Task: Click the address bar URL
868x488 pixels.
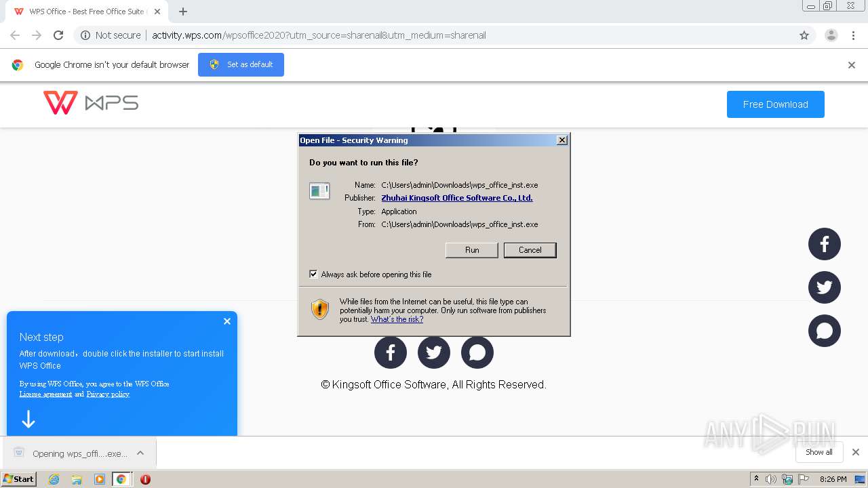Action: point(319,35)
